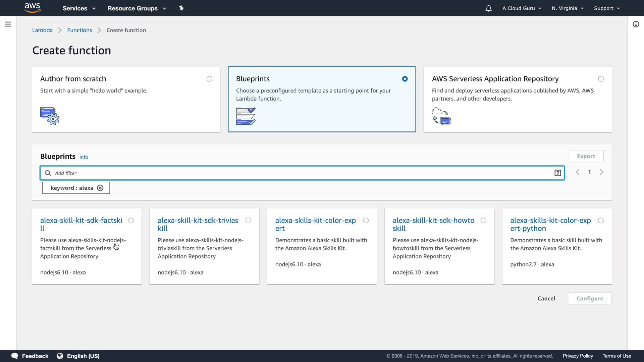Go to next blueprints page arrow
The height and width of the screenshot is (362, 644).
tap(601, 172)
